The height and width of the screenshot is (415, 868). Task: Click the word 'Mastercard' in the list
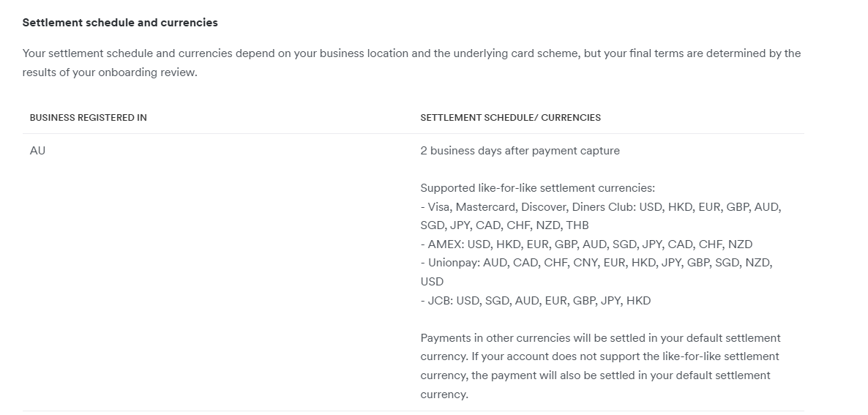click(486, 207)
